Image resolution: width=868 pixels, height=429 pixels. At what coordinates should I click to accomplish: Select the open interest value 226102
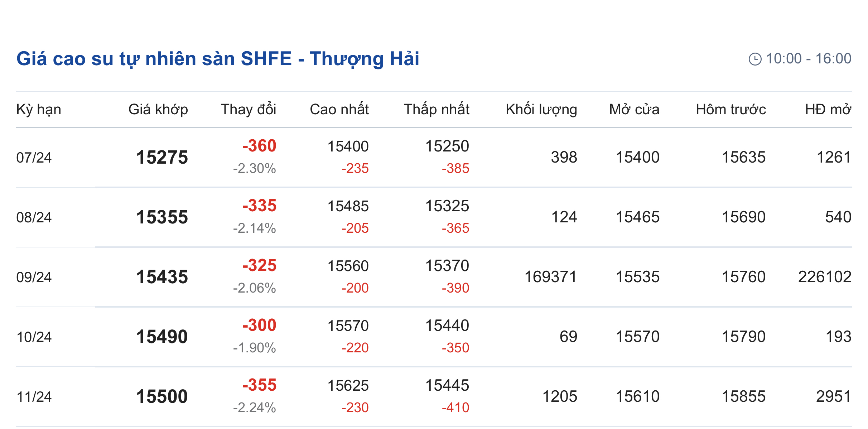pyautogui.click(x=824, y=277)
